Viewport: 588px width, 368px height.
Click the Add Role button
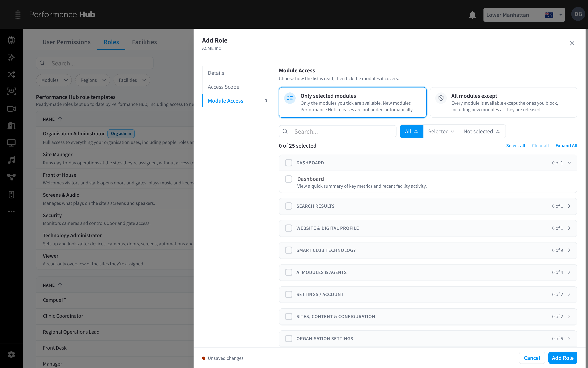562,358
